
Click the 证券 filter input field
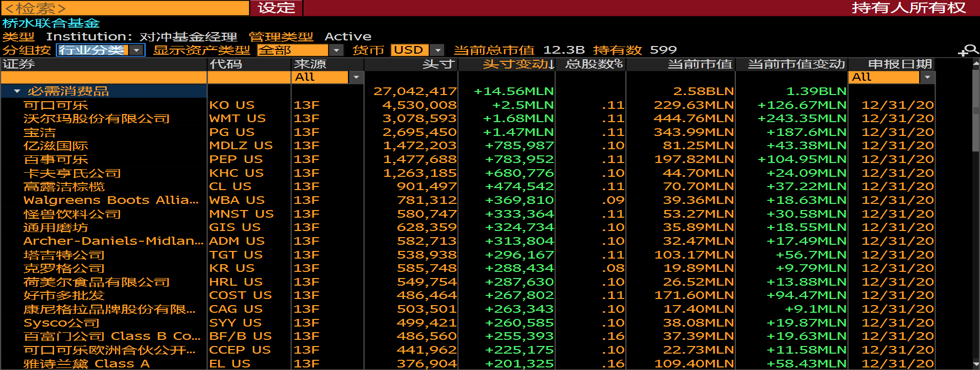coord(104,77)
